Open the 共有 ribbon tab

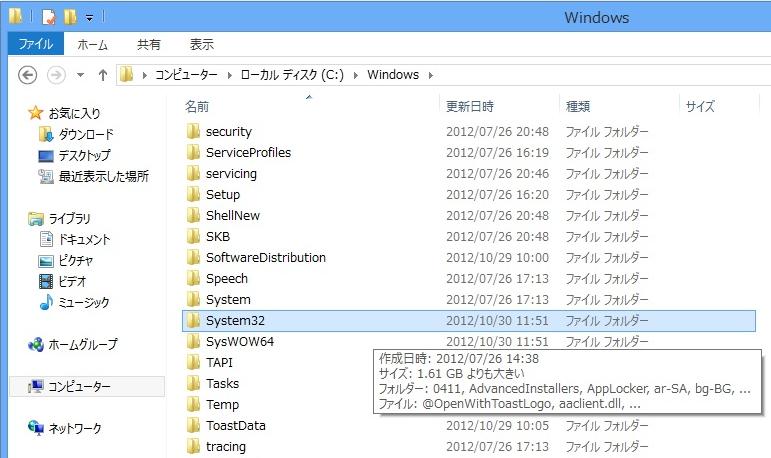coord(148,44)
